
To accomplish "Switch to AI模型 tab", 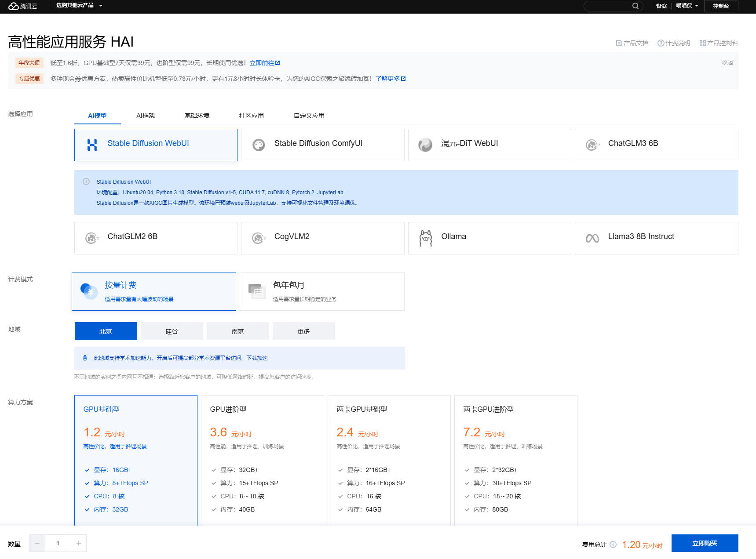I will click(x=97, y=116).
